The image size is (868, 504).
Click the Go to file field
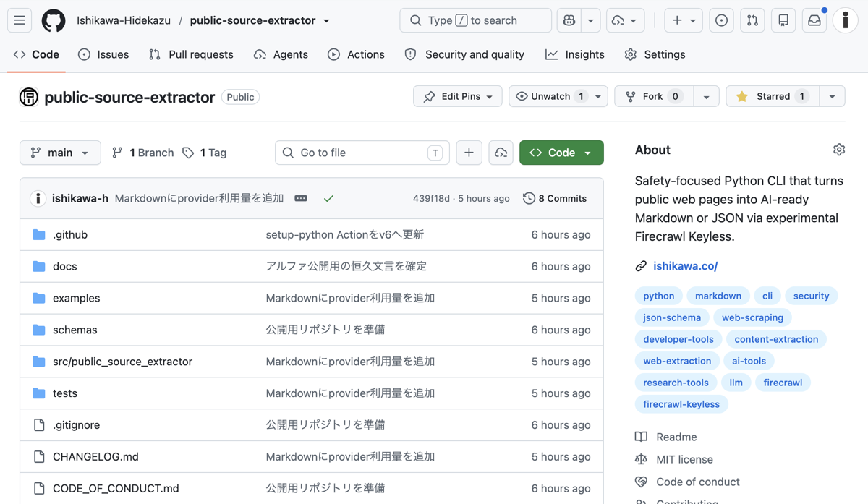point(362,153)
